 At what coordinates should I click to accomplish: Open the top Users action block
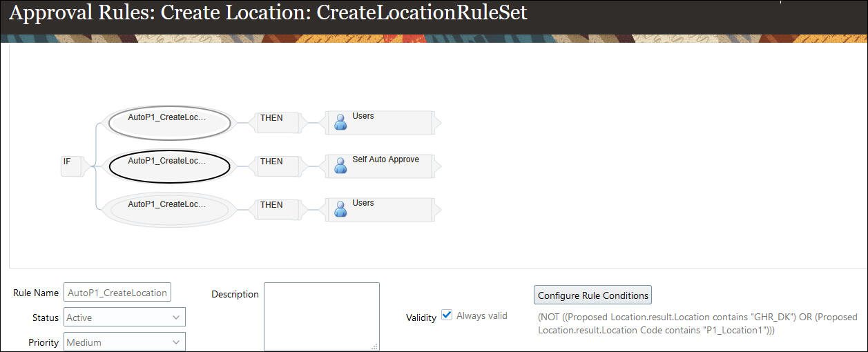click(380, 122)
